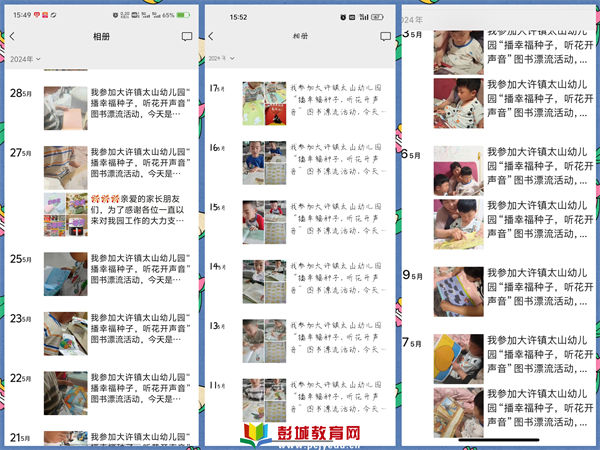Tap the 15:52 clock in the middle phone status bar
Screen dimensions: 600x450
238,17
